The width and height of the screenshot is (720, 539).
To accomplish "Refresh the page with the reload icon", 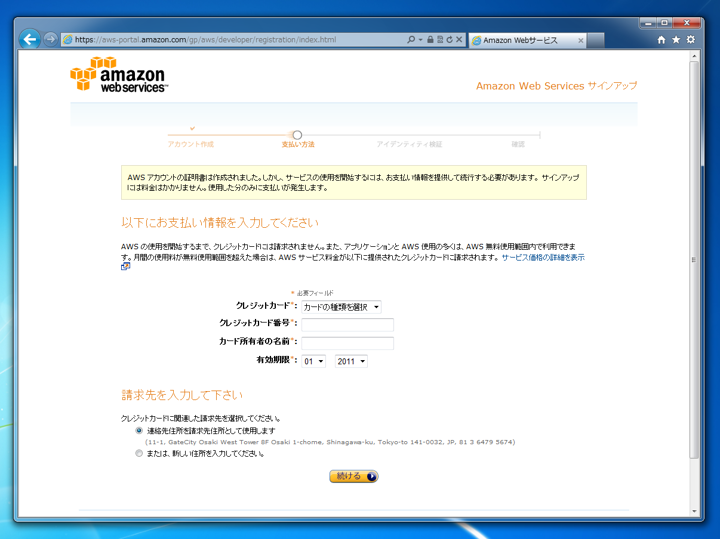I will point(449,39).
